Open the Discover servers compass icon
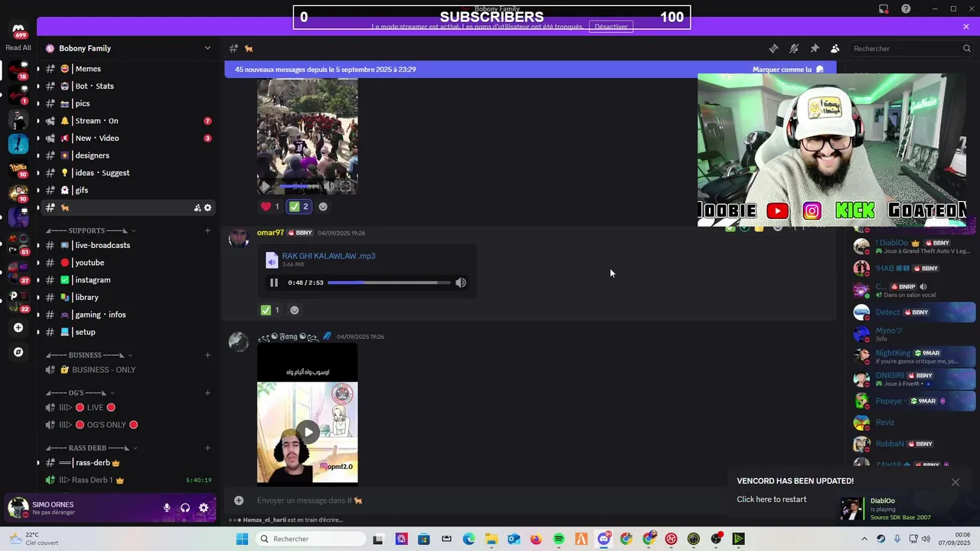 (x=18, y=352)
